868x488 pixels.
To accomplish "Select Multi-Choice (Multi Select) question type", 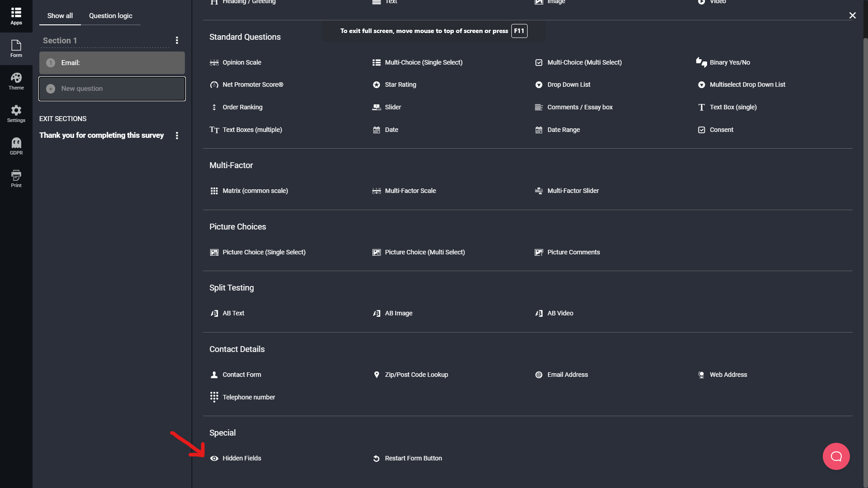I will coord(578,62).
